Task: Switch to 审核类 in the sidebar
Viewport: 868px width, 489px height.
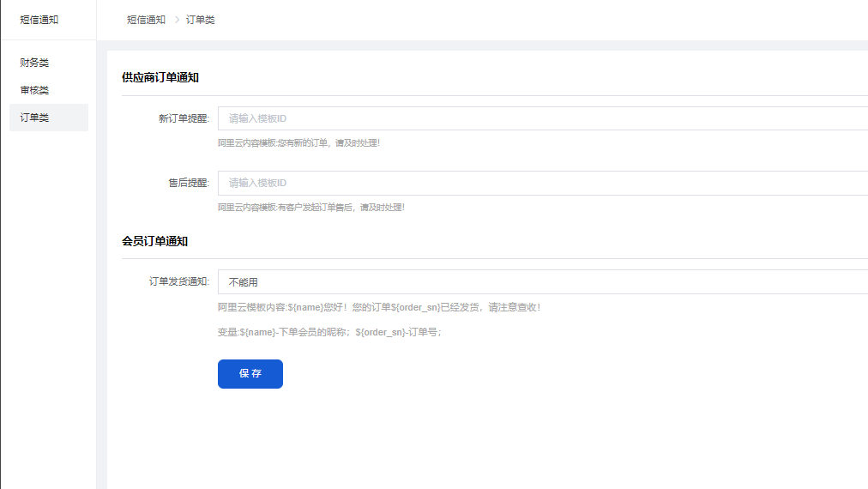Action: coord(34,90)
